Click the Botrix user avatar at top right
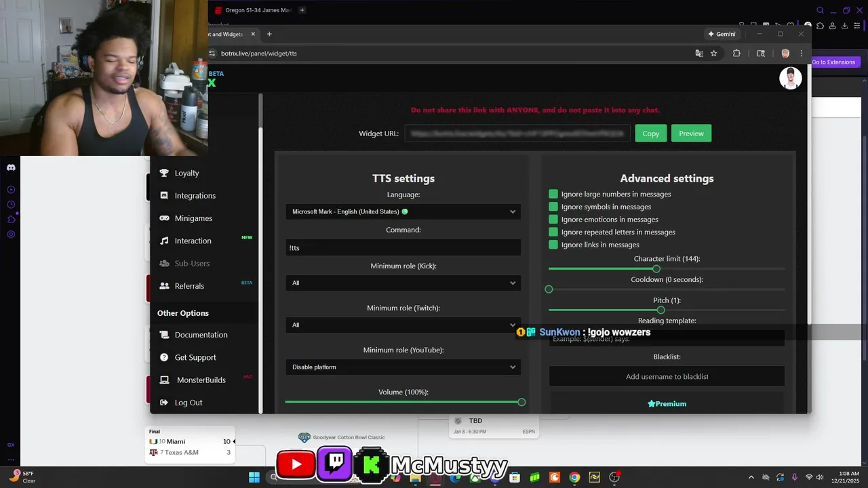Viewport: 868px width, 488px height. coord(791,78)
